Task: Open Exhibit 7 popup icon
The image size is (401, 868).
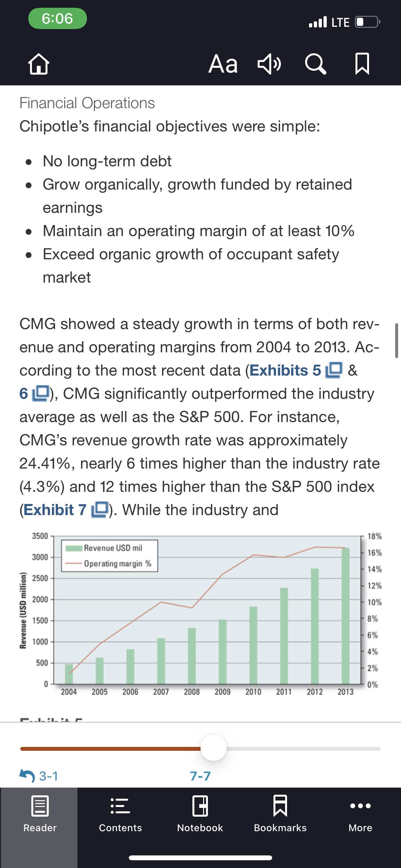Action: pos(100,510)
